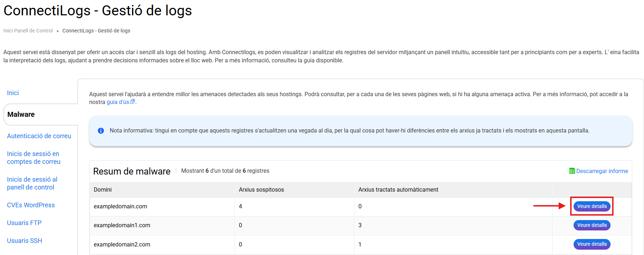Select the Malware sidebar tab

(21, 114)
